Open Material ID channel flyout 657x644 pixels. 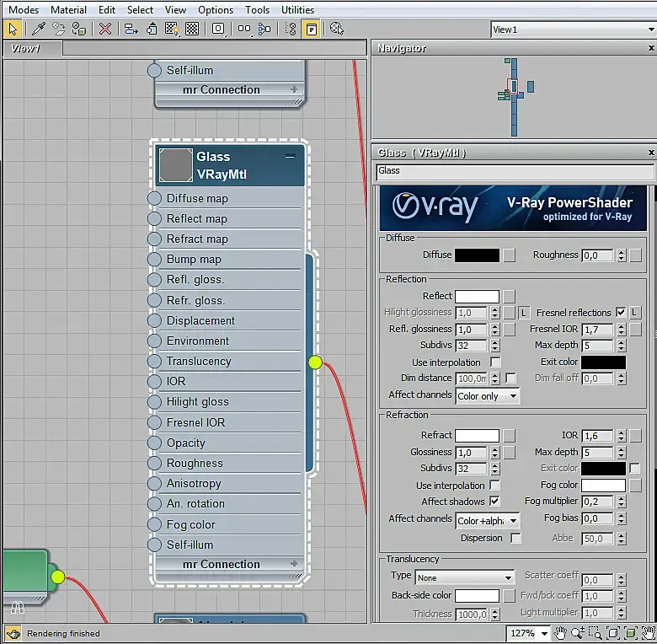point(218,29)
